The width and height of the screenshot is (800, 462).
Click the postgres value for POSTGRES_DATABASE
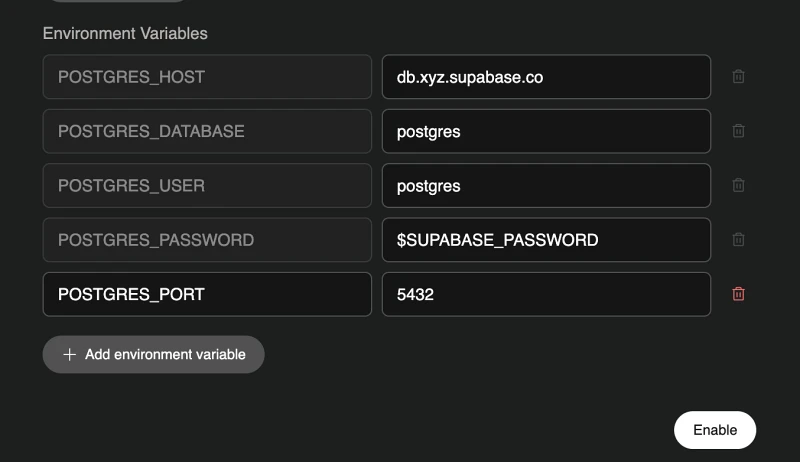point(546,131)
